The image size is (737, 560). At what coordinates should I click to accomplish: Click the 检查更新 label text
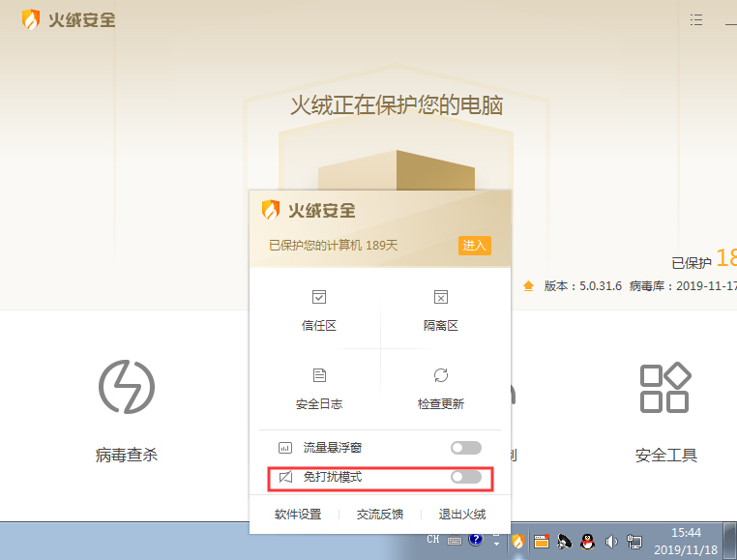click(x=441, y=404)
